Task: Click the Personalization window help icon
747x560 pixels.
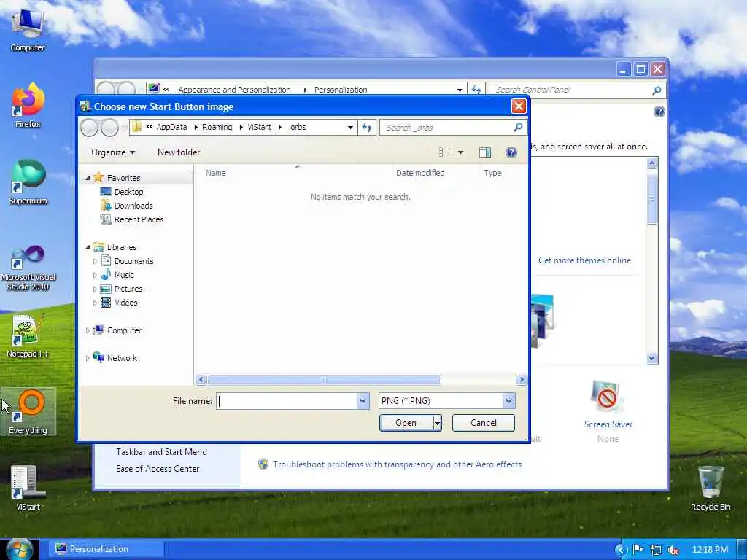Action: [x=659, y=112]
